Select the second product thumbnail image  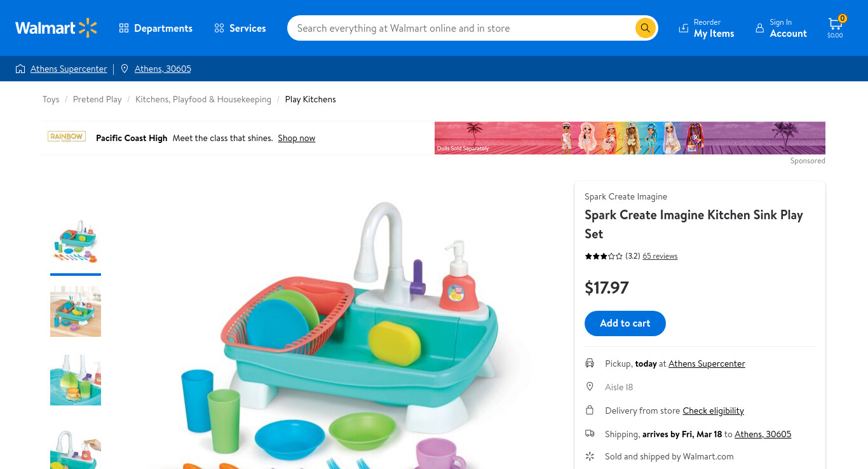(x=76, y=311)
